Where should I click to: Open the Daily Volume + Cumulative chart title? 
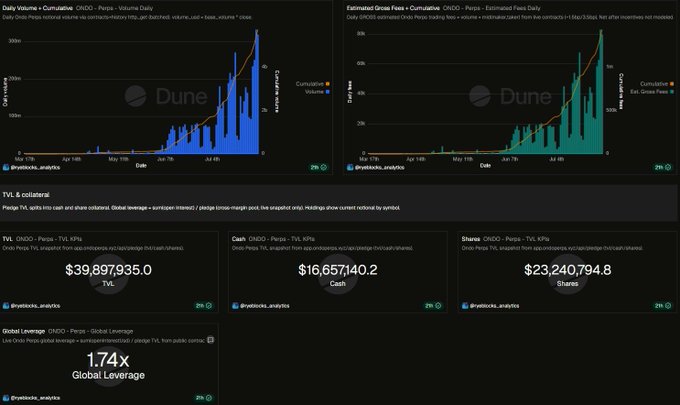[37, 8]
